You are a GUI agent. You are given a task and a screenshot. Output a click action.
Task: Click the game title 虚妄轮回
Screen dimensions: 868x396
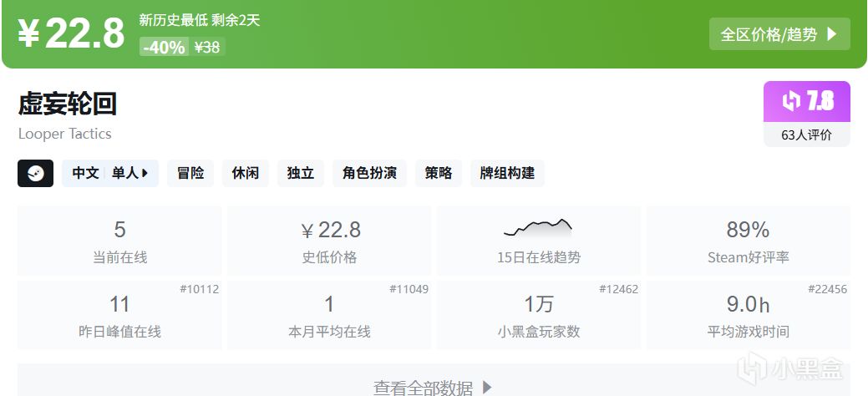click(x=68, y=104)
